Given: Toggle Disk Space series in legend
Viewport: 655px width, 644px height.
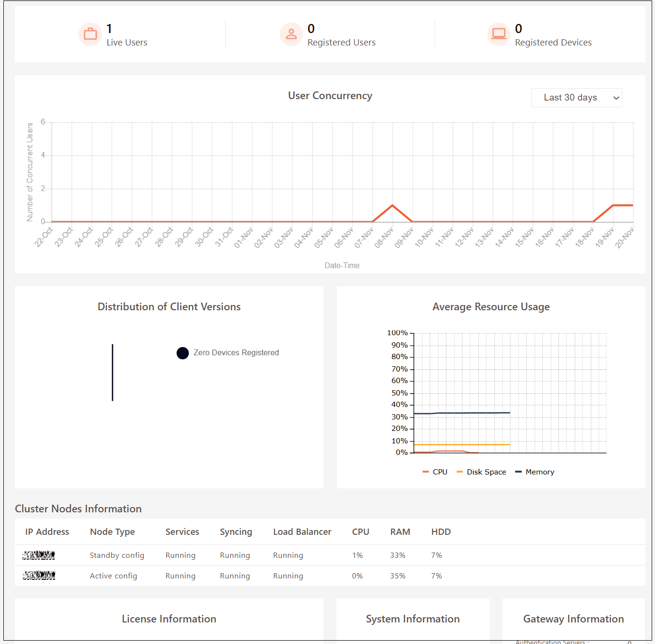Looking at the screenshot, I should point(482,472).
